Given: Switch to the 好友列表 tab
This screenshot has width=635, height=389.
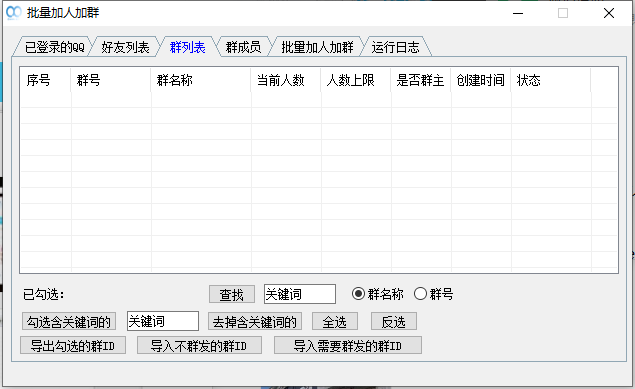Looking at the screenshot, I should (x=125, y=47).
